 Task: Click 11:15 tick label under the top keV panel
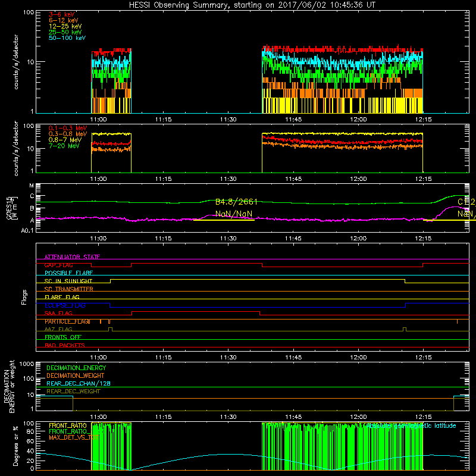coord(163,120)
